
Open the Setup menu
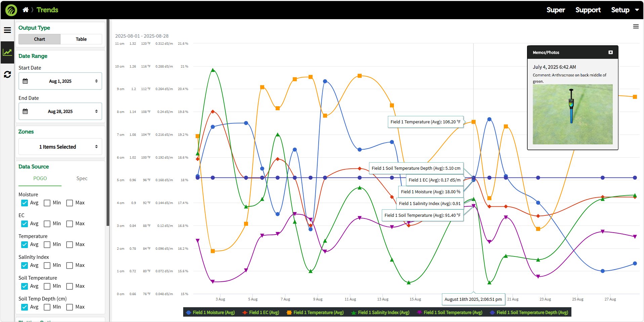tap(620, 10)
